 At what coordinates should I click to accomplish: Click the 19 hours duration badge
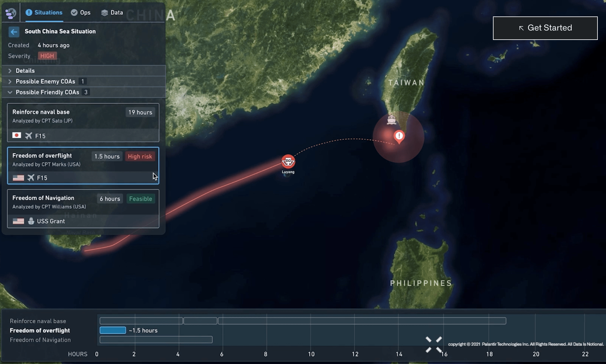click(140, 112)
